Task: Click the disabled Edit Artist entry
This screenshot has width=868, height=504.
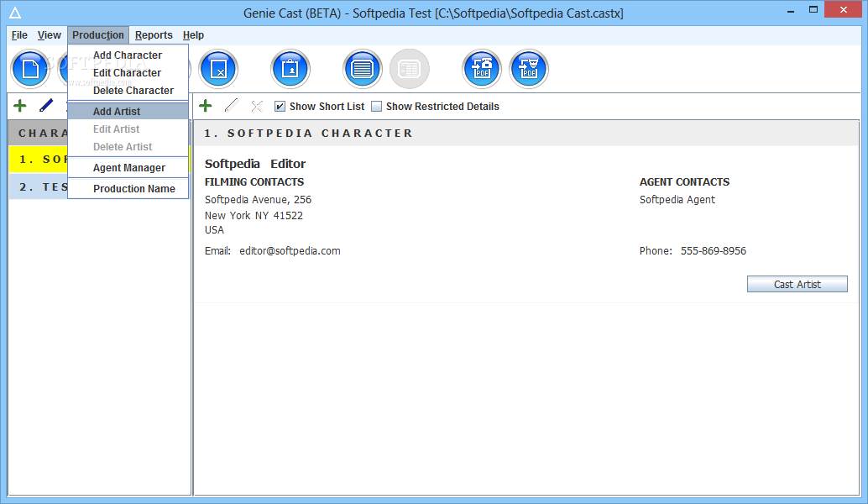Action: point(128,129)
